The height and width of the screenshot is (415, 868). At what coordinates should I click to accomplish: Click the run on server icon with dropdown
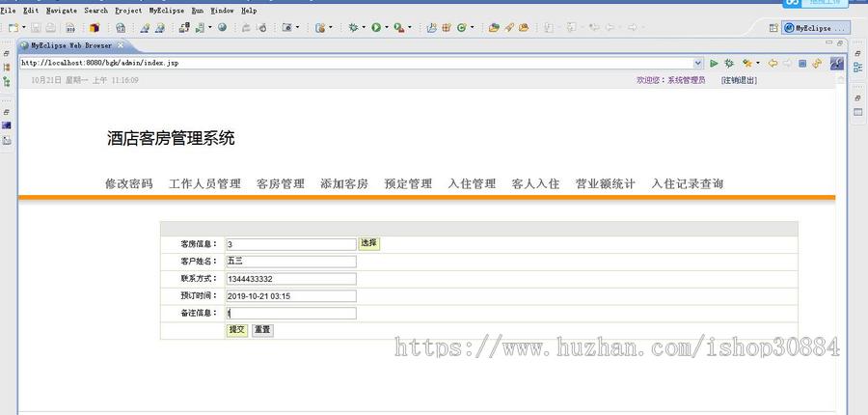point(200,28)
